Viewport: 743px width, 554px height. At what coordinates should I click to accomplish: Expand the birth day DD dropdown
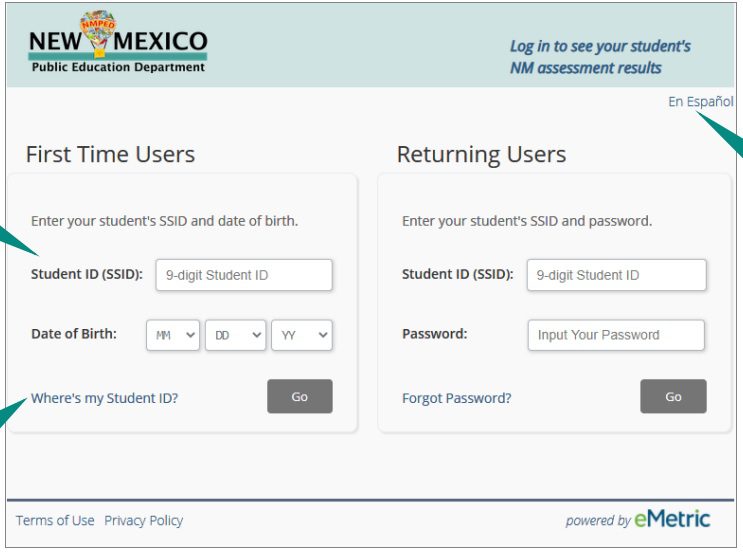(x=235, y=336)
